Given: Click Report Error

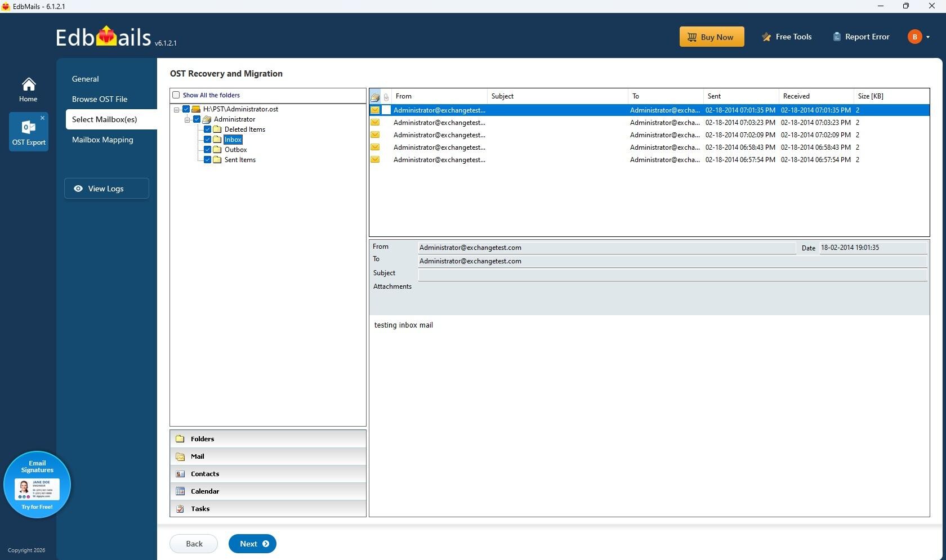Looking at the screenshot, I should point(861,37).
